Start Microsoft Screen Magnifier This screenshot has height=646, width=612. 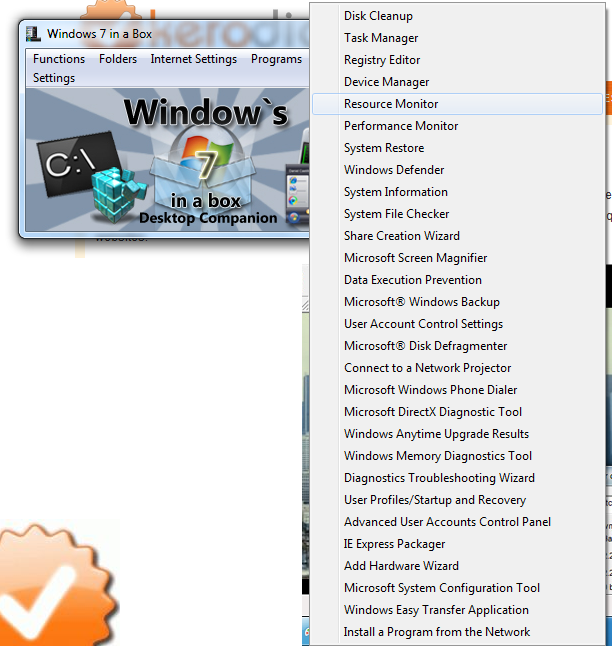pos(457,258)
